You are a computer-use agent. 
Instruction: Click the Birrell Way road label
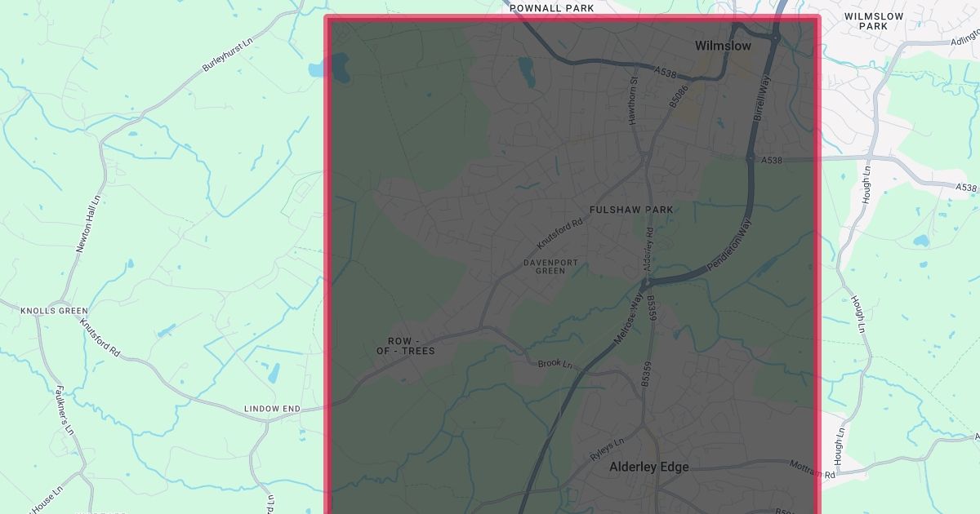click(760, 100)
